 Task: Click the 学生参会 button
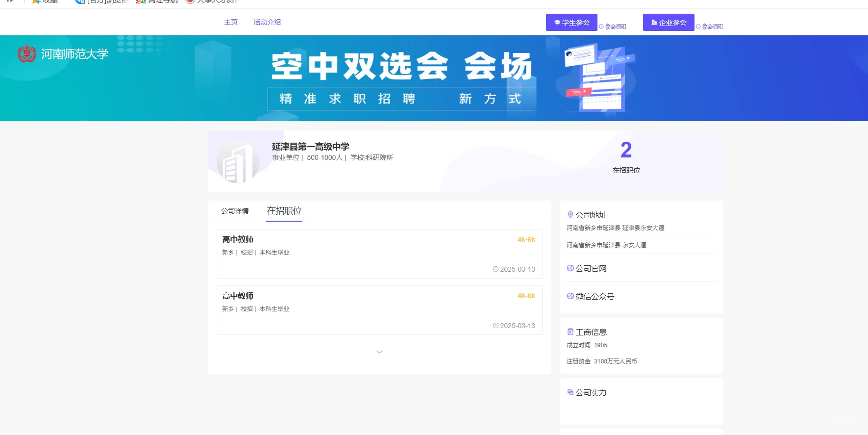571,23
